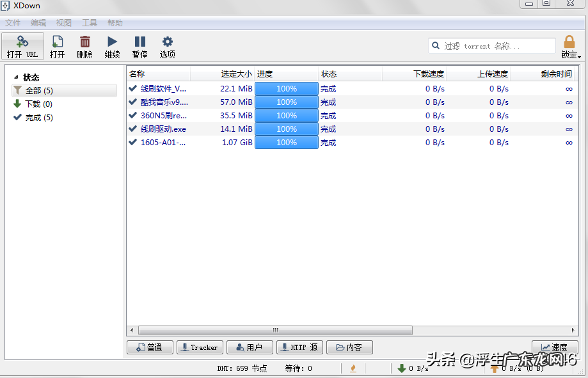Open the 帮助 menu

point(115,23)
